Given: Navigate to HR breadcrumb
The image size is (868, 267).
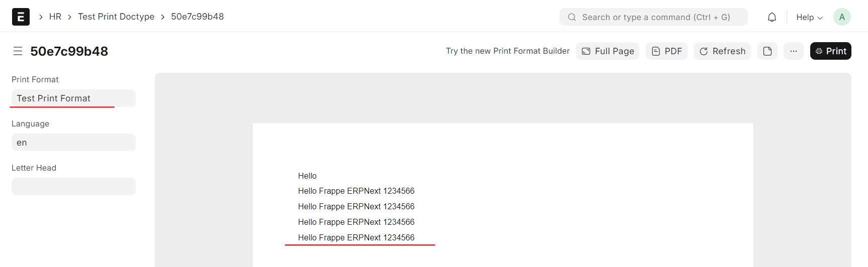Looking at the screenshot, I should coord(55,17).
